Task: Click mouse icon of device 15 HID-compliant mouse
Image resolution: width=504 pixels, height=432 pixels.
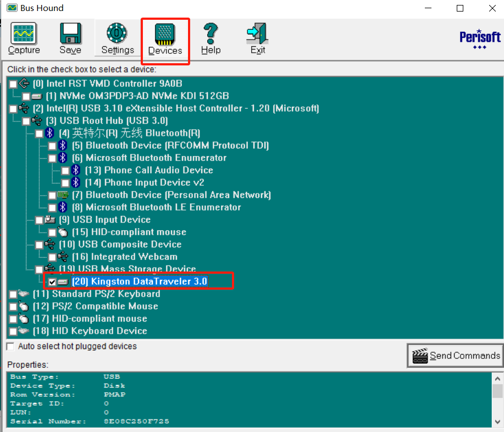Action: pyautogui.click(x=63, y=232)
